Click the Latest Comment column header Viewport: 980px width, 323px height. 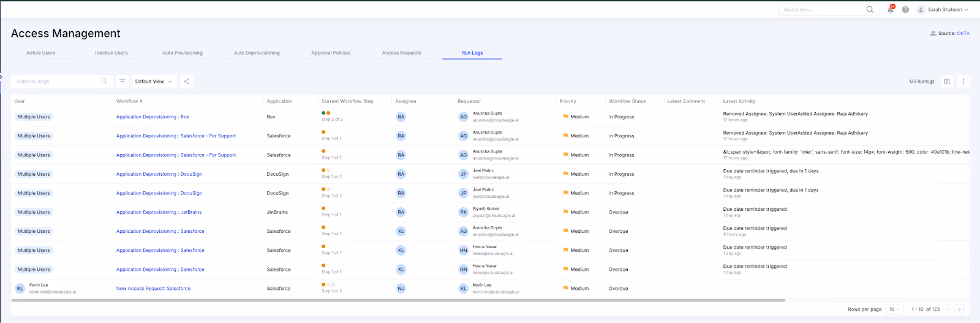point(686,102)
